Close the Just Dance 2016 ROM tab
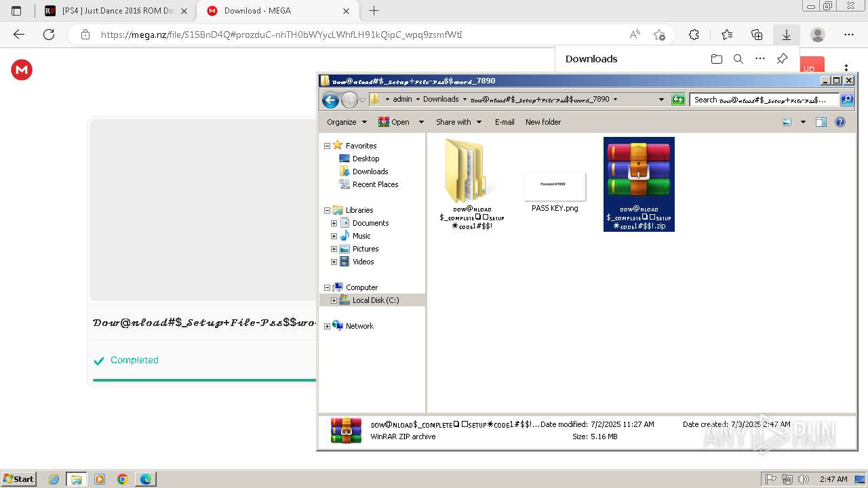 (184, 11)
